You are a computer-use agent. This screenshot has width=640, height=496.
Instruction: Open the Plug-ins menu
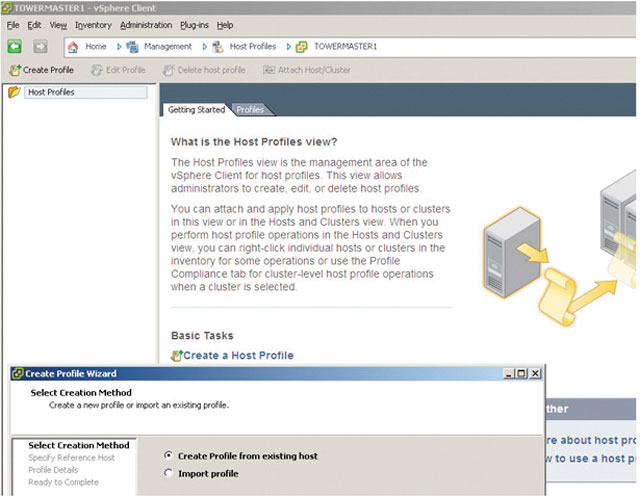coord(194,25)
